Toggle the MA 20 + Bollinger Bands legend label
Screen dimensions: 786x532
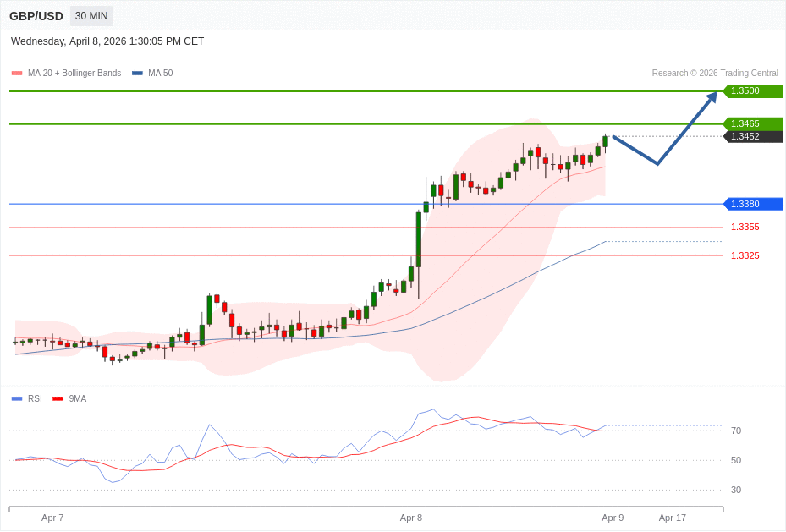coord(74,74)
